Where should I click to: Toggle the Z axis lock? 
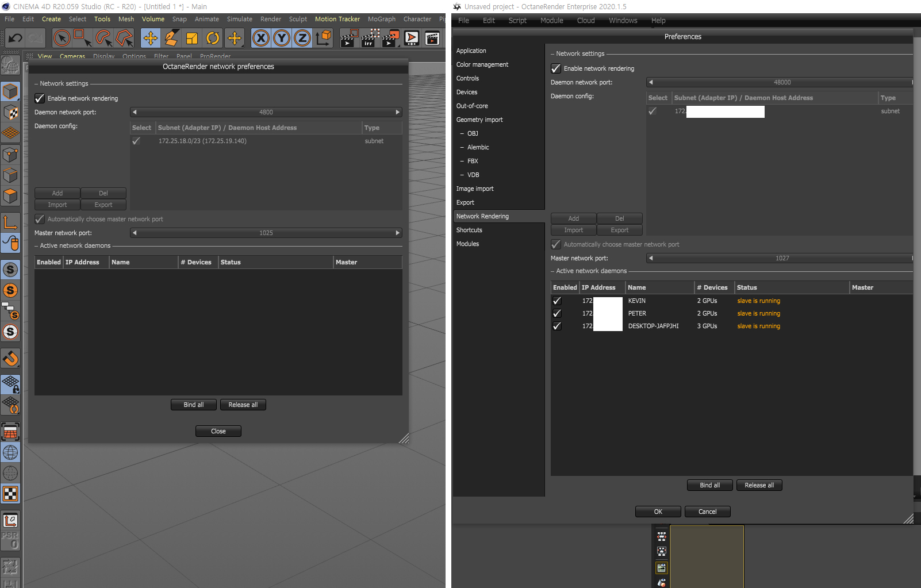(x=302, y=39)
